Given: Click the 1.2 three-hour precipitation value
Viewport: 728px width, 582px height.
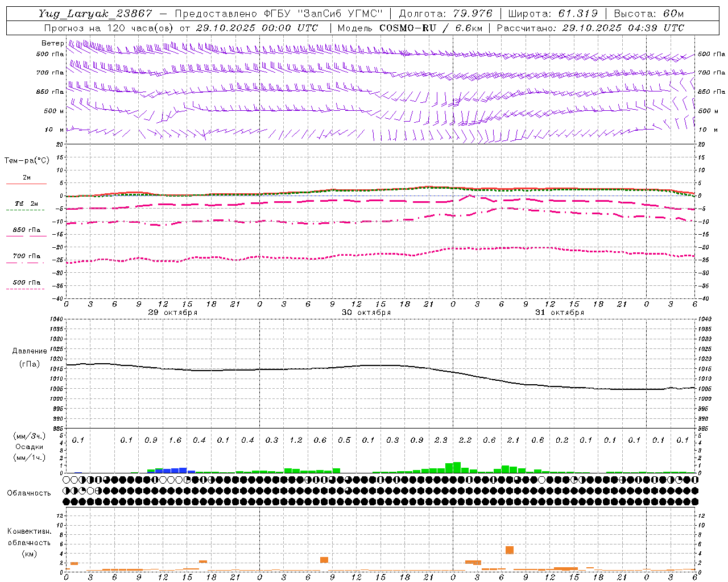Looking at the screenshot, I should [296, 440].
